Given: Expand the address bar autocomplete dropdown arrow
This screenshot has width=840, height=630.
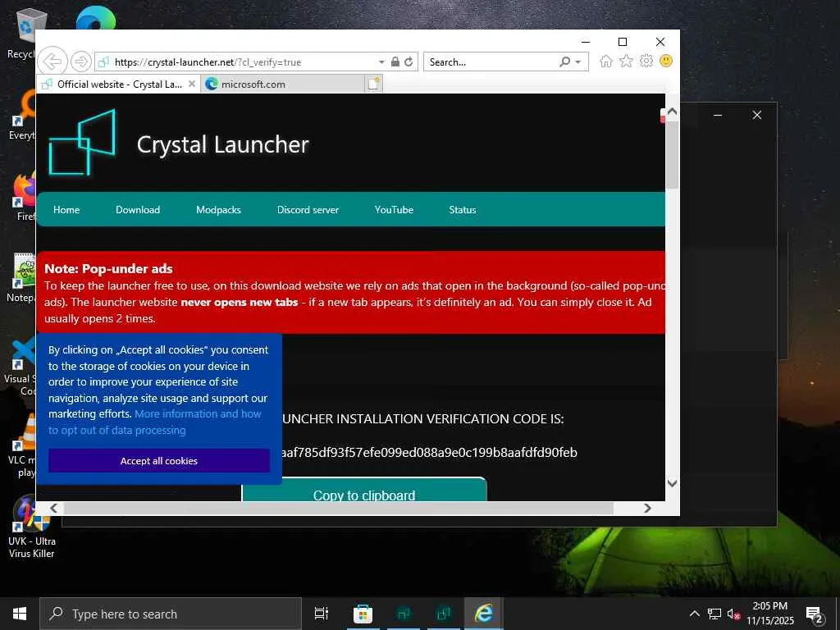Looking at the screenshot, I should pyautogui.click(x=381, y=62).
